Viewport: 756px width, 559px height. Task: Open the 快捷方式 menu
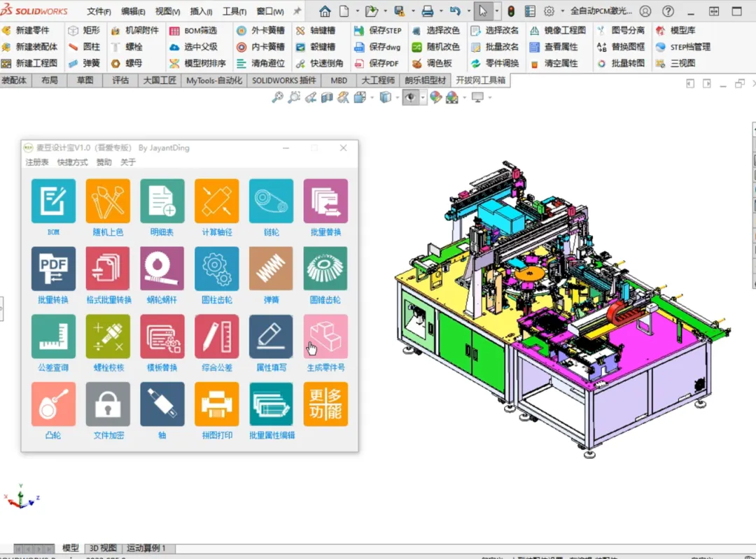point(72,162)
